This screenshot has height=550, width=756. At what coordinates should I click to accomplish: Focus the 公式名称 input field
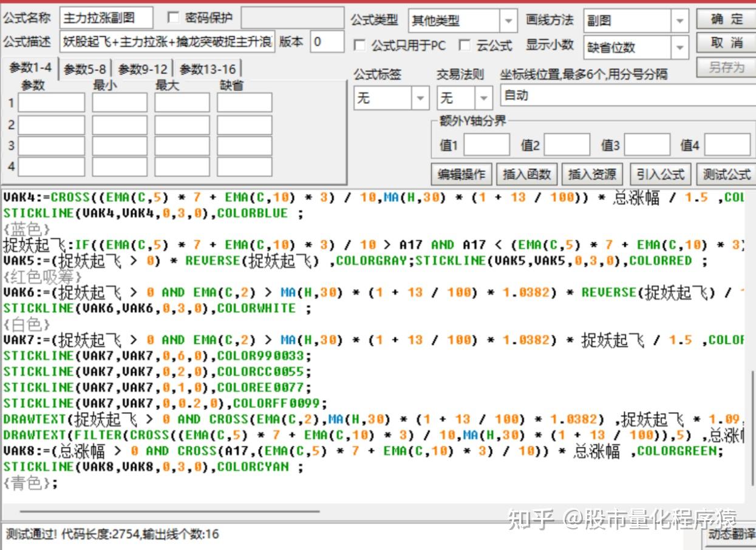point(106,18)
